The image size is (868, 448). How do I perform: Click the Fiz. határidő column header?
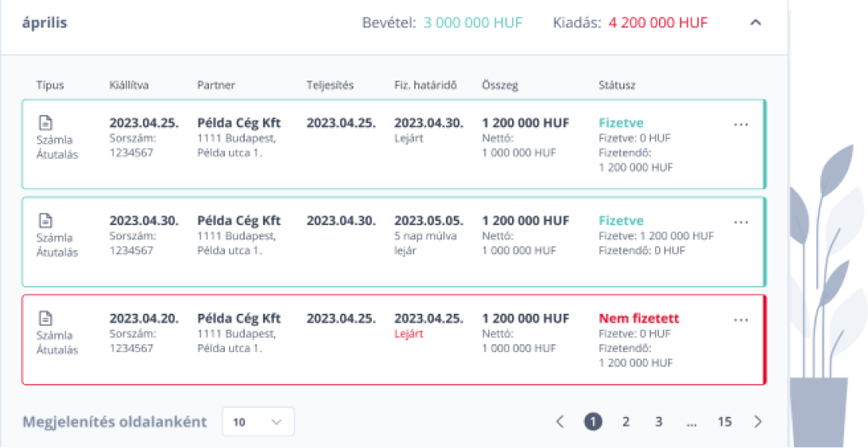pos(426,85)
